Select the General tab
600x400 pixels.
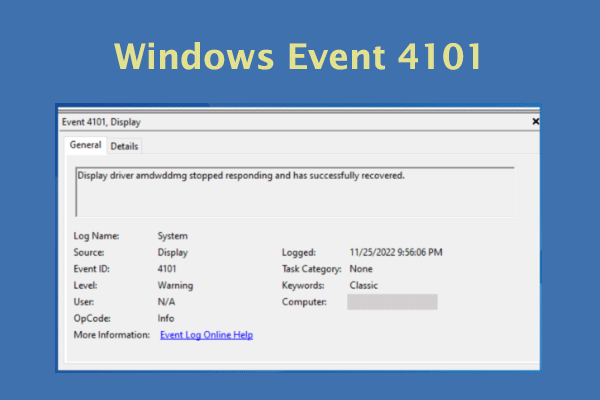pos(85,145)
